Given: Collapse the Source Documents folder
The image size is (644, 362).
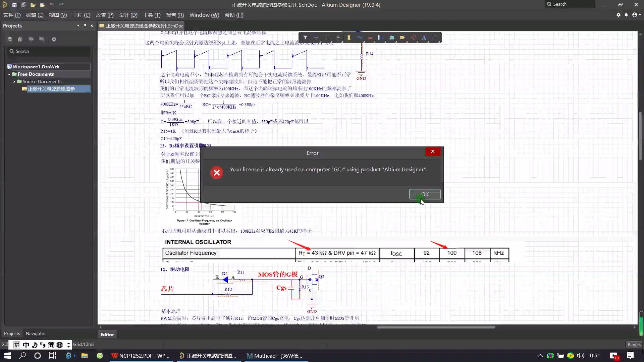Looking at the screenshot, I should coord(14,81).
